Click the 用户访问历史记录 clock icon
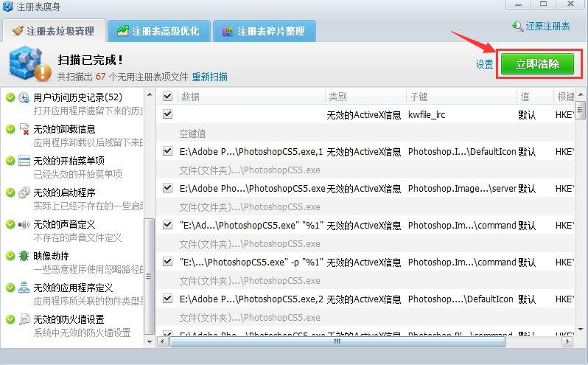 [24, 97]
